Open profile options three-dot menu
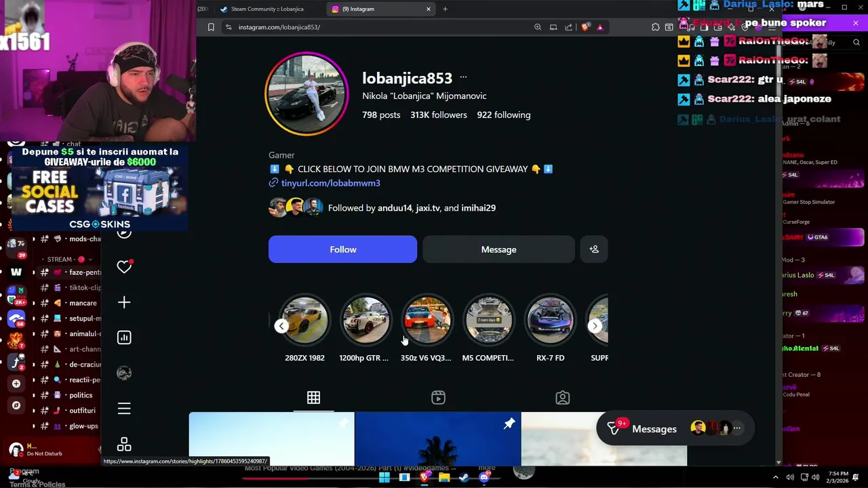Image resolution: width=868 pixels, height=488 pixels. [463, 77]
